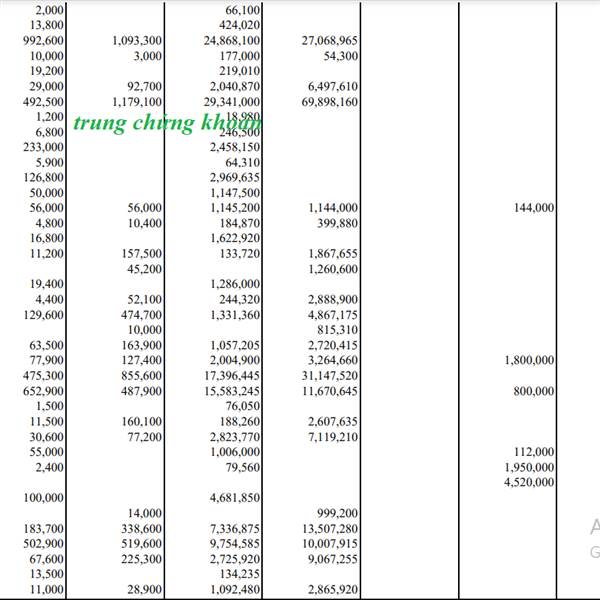The width and height of the screenshot is (600, 600).
Task: Select the 1,147,500 cell
Action: click(235, 193)
